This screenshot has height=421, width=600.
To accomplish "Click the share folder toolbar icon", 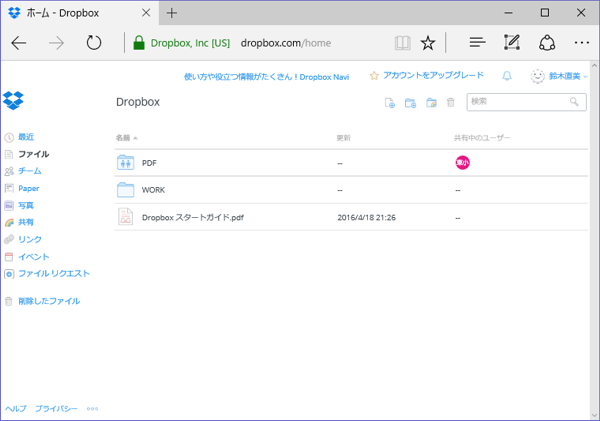I will (x=431, y=103).
